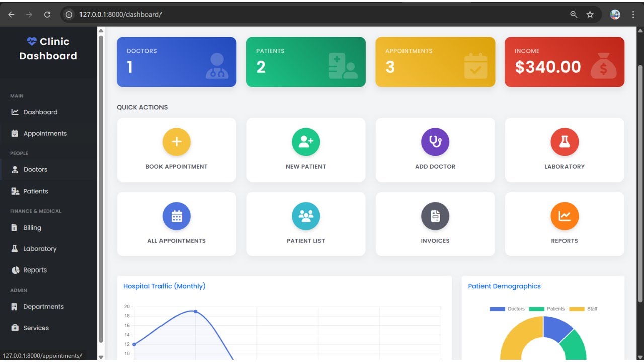Viewport: 644px width, 362px height.
Task: Click the Book Appointment label
Action: tap(177, 167)
